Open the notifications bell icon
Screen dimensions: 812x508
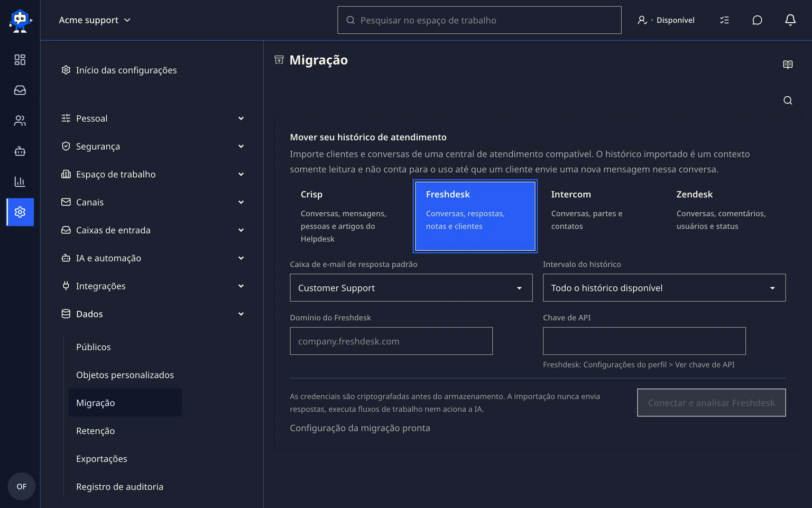coord(790,20)
